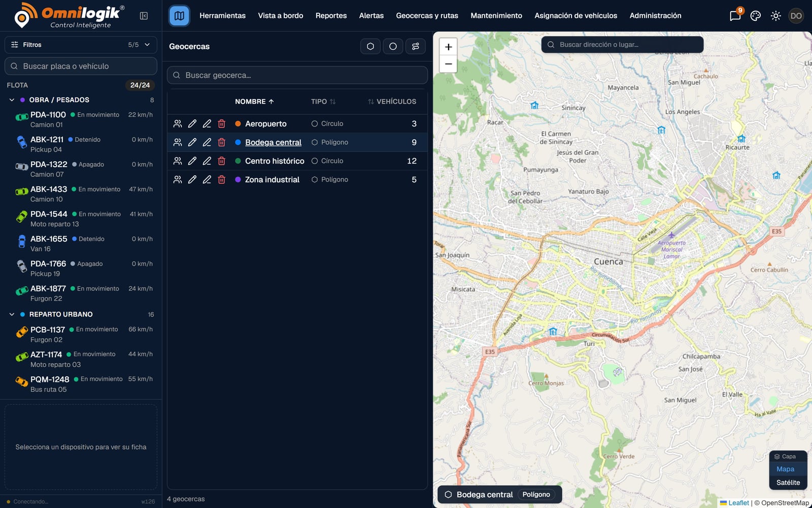Collapse the OBRA / PESADOS group
The width and height of the screenshot is (812, 508).
coord(12,100)
